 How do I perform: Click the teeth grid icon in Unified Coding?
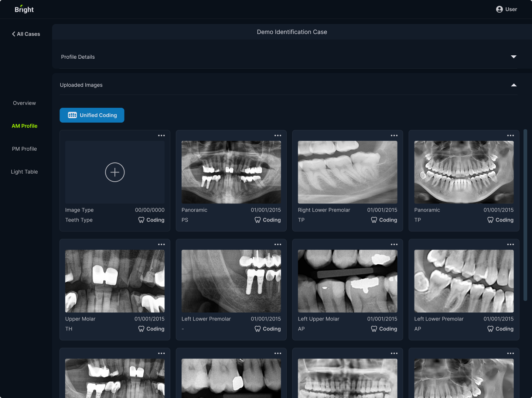coord(72,115)
